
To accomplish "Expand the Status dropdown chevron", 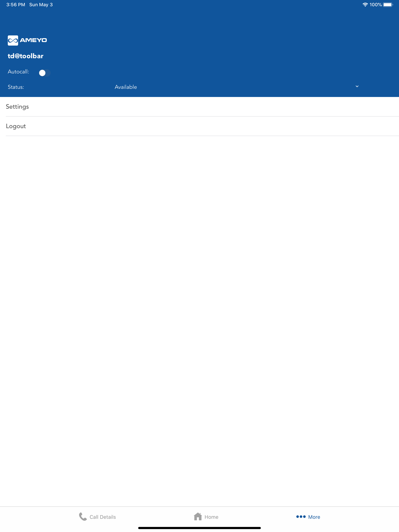I will [x=357, y=86].
